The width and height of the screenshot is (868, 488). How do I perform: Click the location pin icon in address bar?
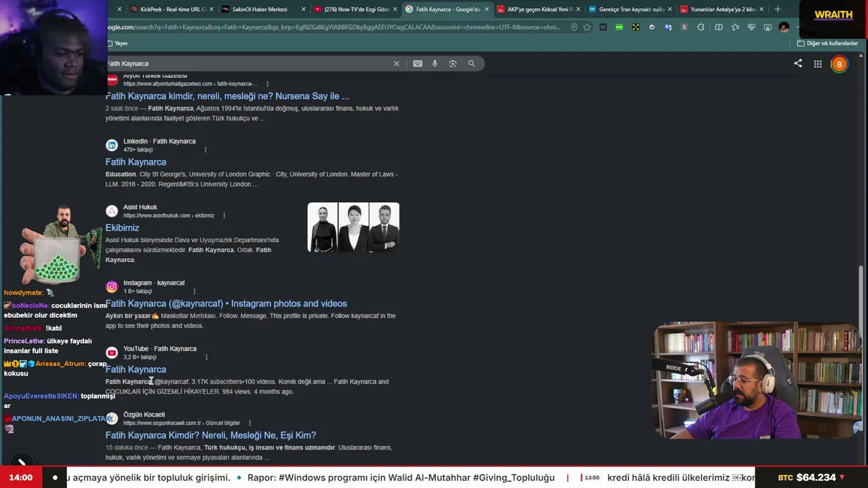pos(574,27)
